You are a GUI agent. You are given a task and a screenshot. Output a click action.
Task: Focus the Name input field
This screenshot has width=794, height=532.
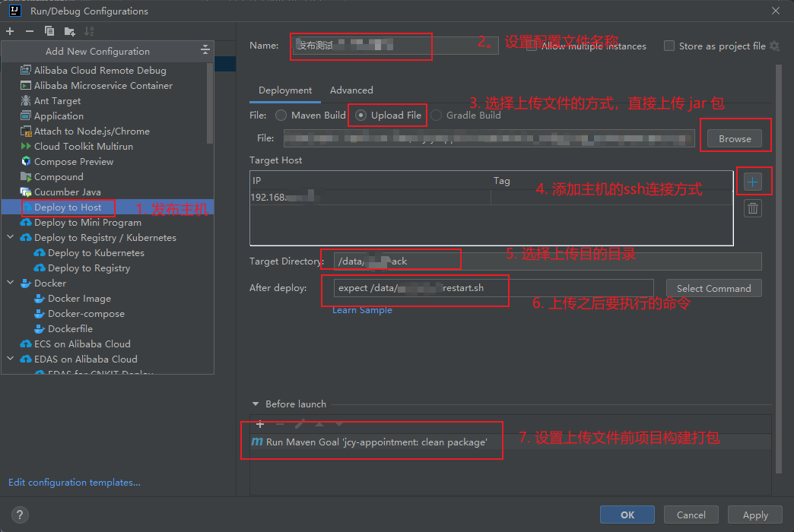[395, 46]
